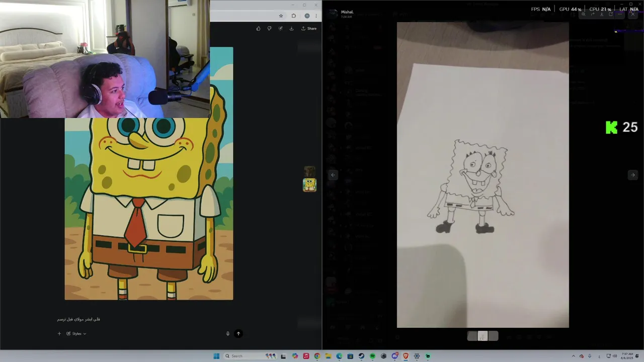644x362 pixels.
Task: Open Spotify from the taskbar
Action: coord(373,356)
